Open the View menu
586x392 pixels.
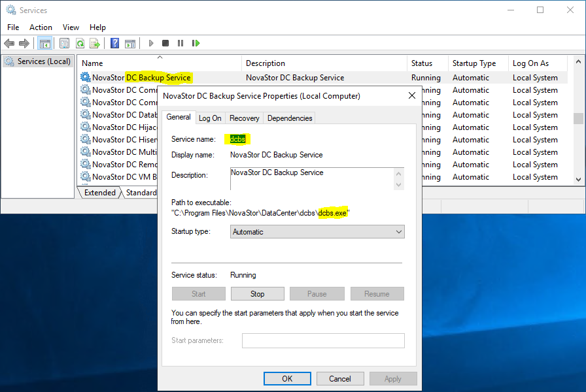[71, 27]
